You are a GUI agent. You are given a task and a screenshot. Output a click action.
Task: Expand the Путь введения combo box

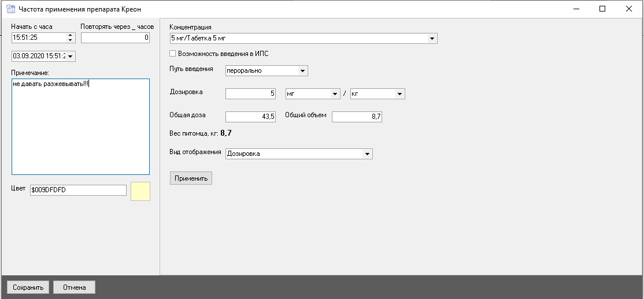302,71
